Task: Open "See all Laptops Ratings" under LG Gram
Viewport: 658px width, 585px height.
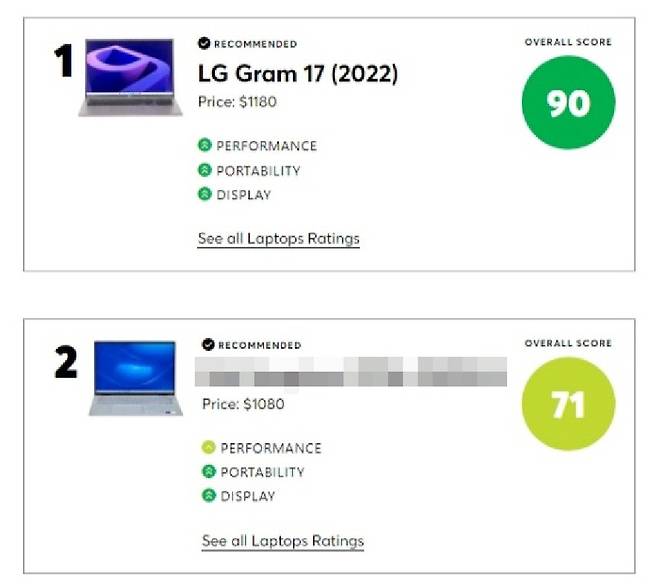Action: click(x=278, y=239)
